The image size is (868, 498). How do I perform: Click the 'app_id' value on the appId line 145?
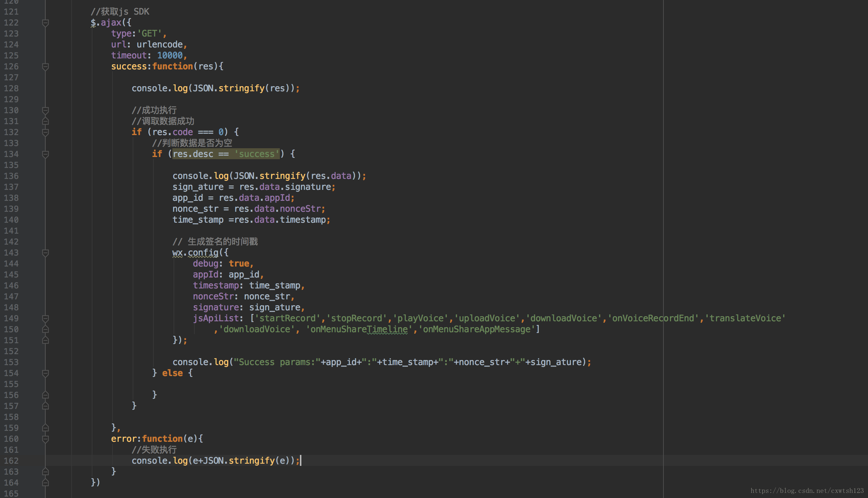(244, 275)
